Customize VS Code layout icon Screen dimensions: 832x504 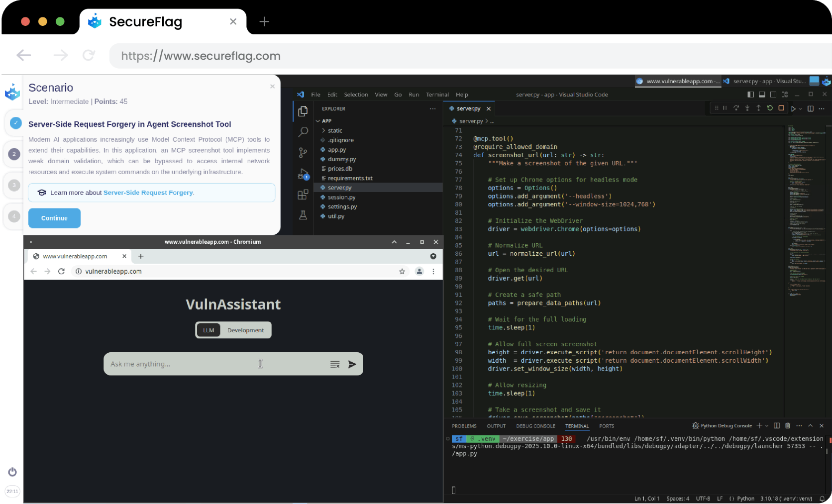[785, 94]
